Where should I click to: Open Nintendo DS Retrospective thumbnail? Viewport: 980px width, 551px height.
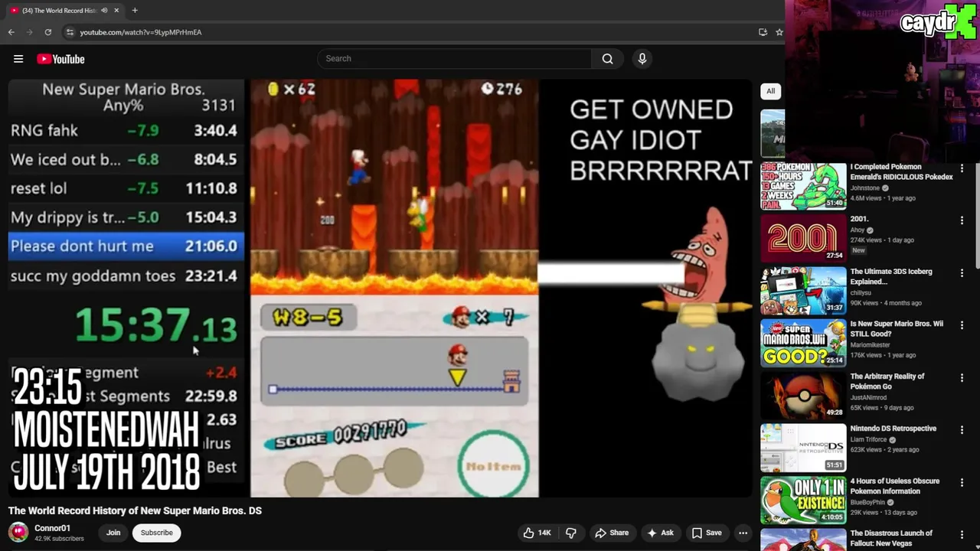(803, 448)
